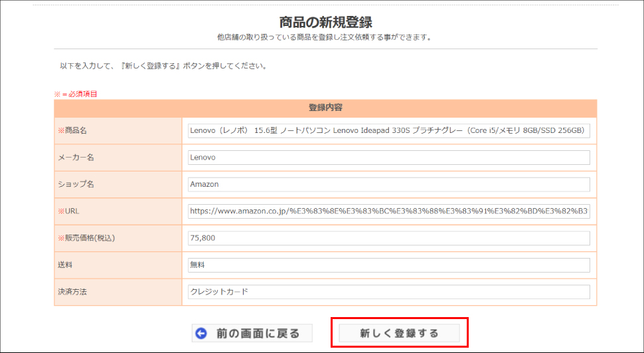
Task: Click the 商品の新規登録 page heading
Action: click(x=326, y=21)
